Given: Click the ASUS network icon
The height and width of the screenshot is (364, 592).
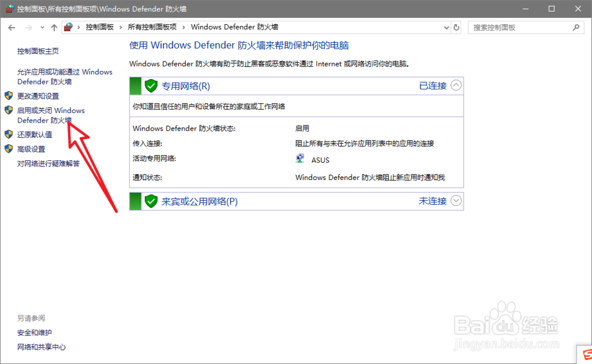Looking at the screenshot, I should click(x=300, y=158).
